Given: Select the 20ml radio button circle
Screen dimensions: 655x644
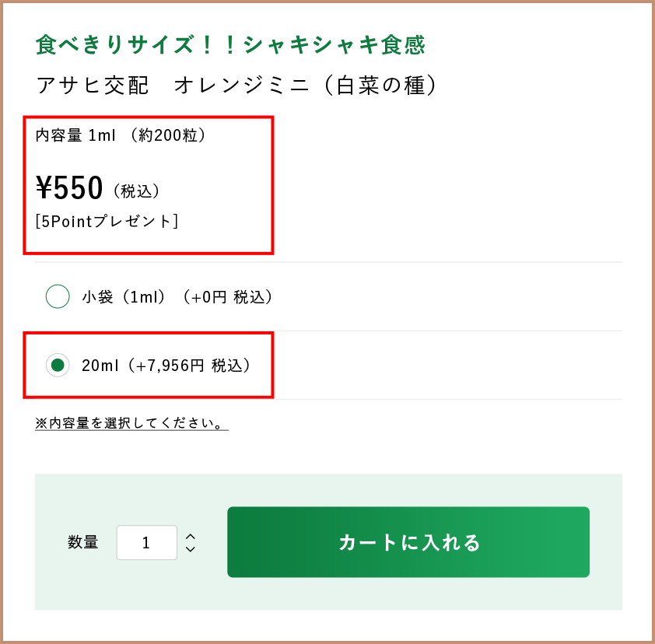Looking at the screenshot, I should 58,365.
